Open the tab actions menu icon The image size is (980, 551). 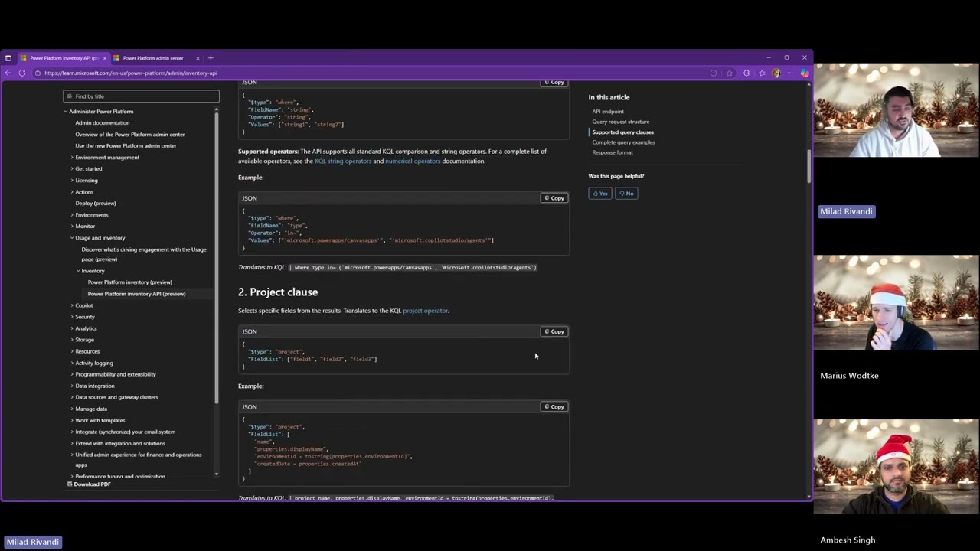(8, 58)
